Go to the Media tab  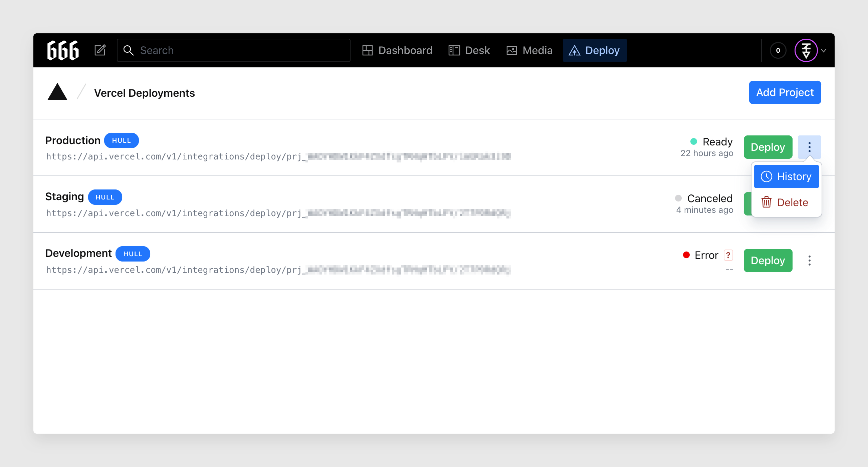(x=529, y=50)
